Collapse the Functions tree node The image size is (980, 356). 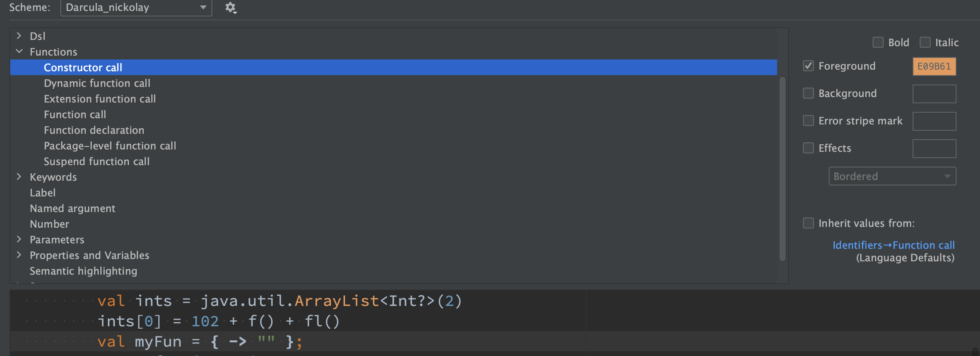click(x=19, y=52)
